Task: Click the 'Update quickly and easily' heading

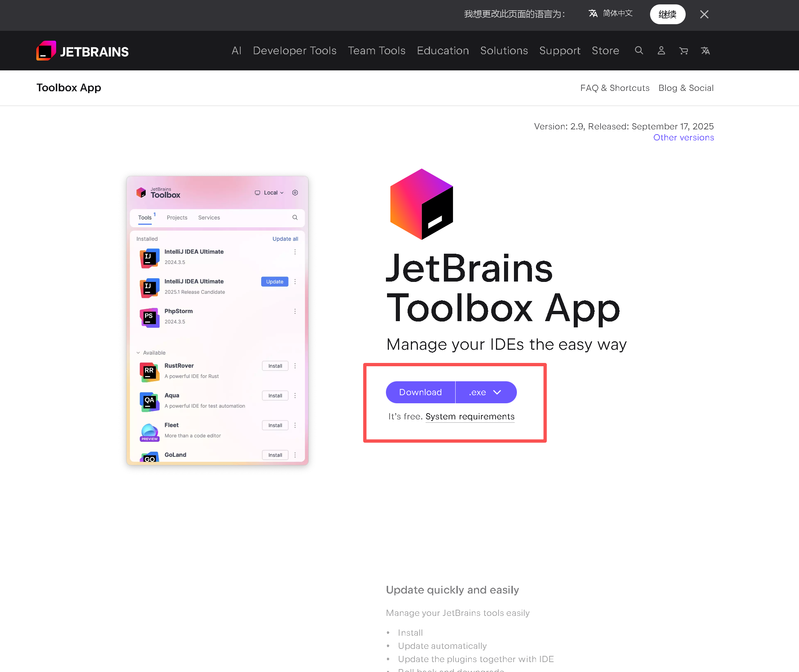Action: tap(452, 590)
